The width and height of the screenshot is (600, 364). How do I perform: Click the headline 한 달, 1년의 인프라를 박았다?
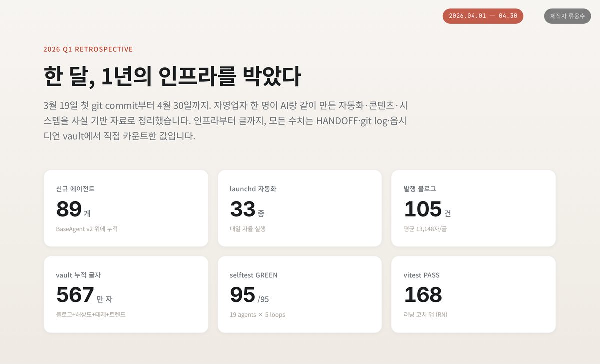[x=172, y=76]
